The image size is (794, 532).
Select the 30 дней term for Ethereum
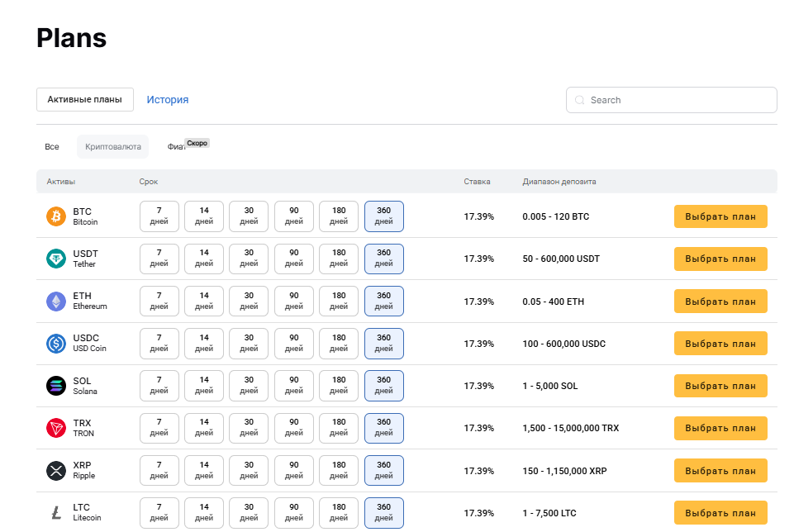pyautogui.click(x=249, y=301)
